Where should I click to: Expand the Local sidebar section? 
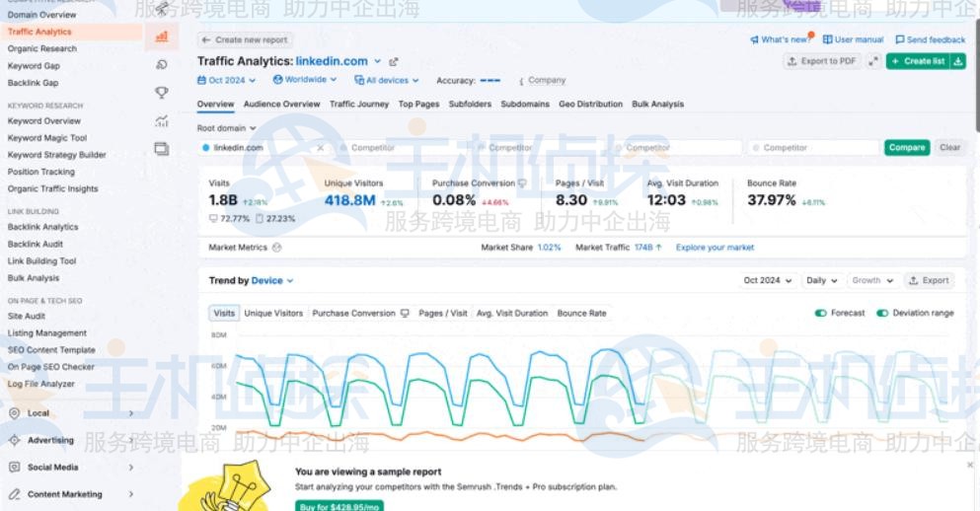[x=131, y=413]
